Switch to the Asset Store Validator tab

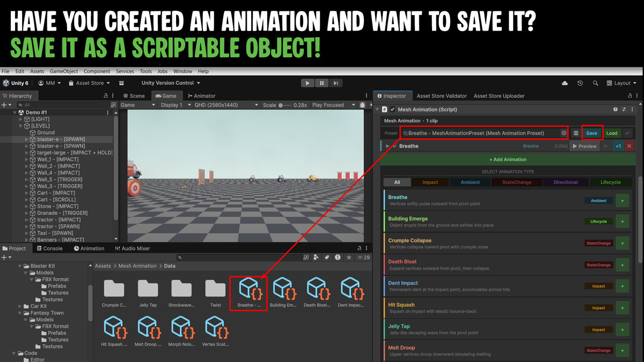442,96
